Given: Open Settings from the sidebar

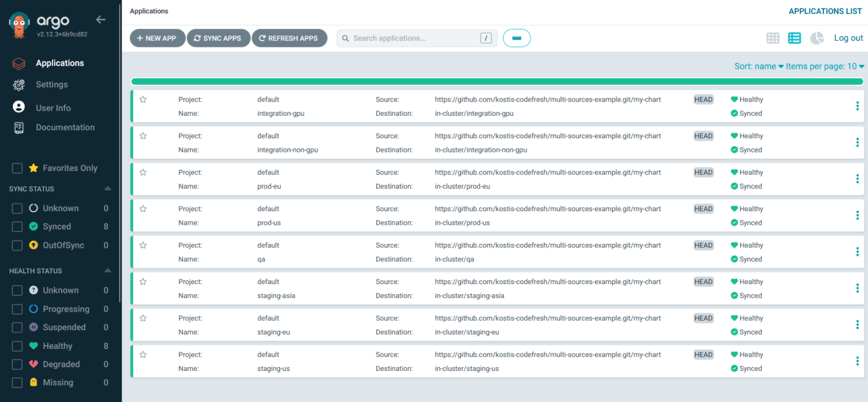Looking at the screenshot, I should [x=51, y=84].
